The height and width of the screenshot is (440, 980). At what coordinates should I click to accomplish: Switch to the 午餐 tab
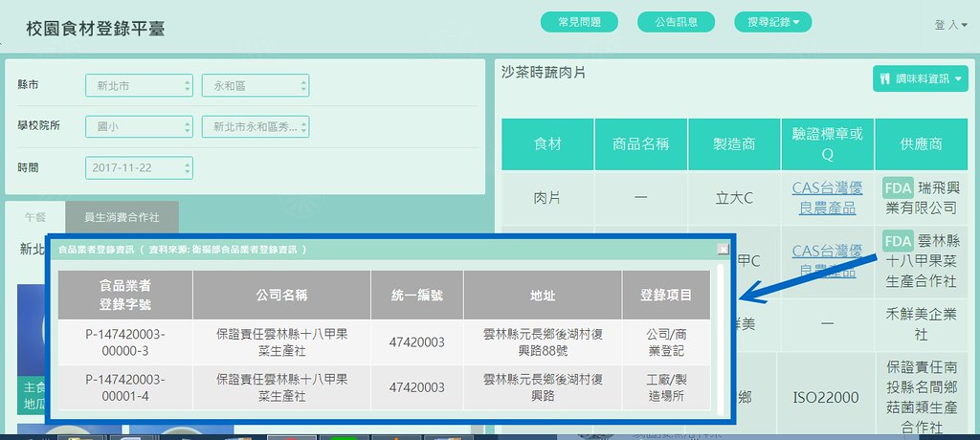pyautogui.click(x=35, y=217)
